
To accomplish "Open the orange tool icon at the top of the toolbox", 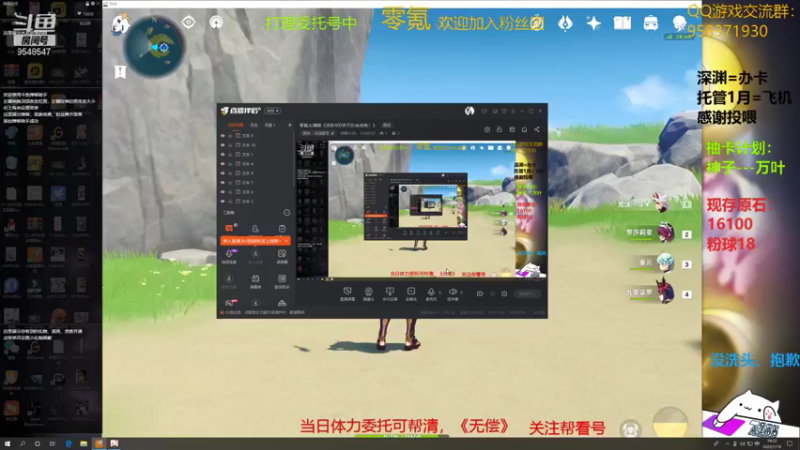I will pyautogui.click(x=229, y=228).
